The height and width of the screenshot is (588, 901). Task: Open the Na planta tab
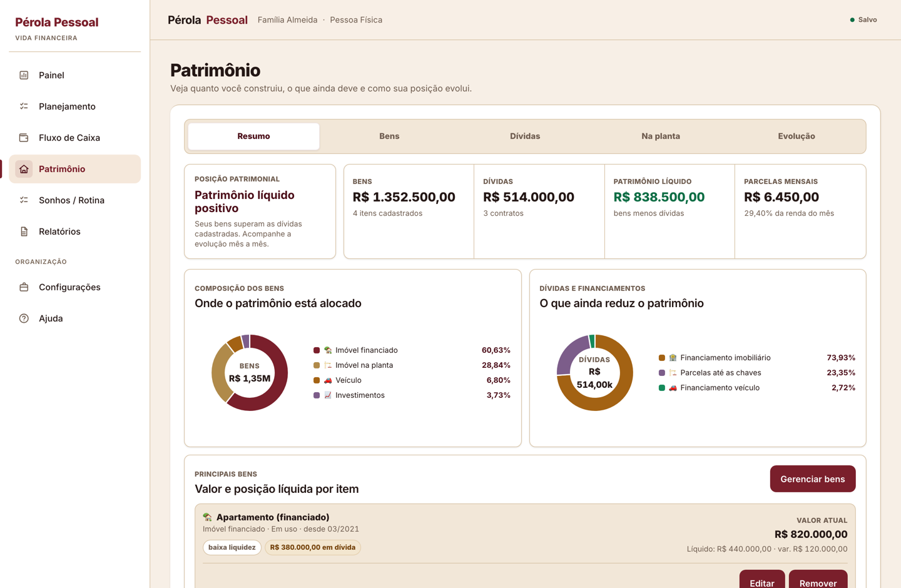point(661,136)
